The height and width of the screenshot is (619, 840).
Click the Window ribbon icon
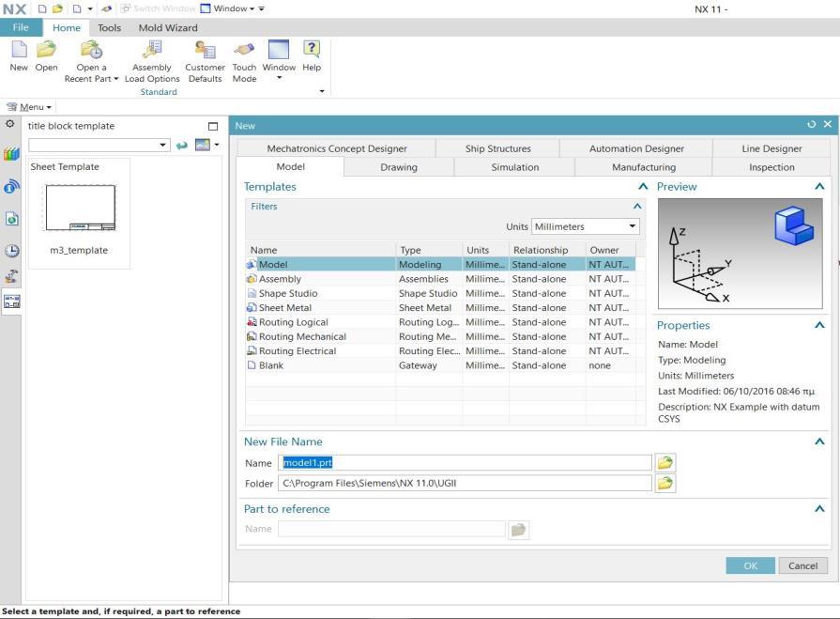pos(279,49)
